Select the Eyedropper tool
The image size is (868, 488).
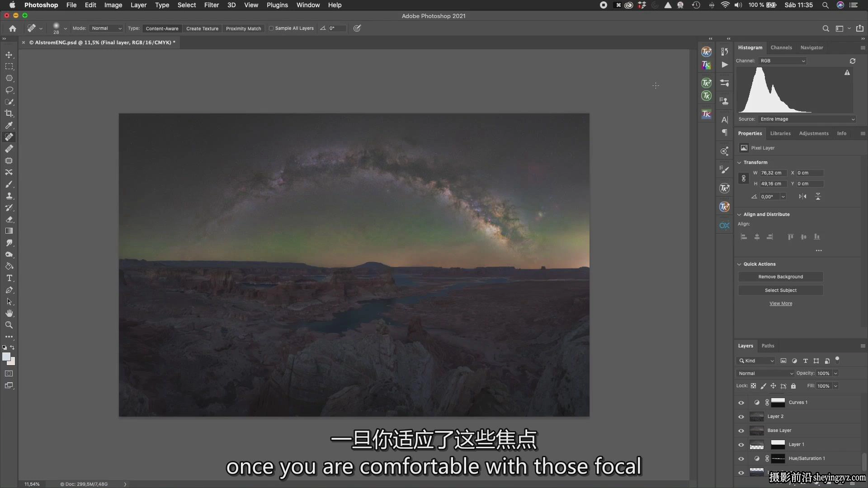(9, 125)
